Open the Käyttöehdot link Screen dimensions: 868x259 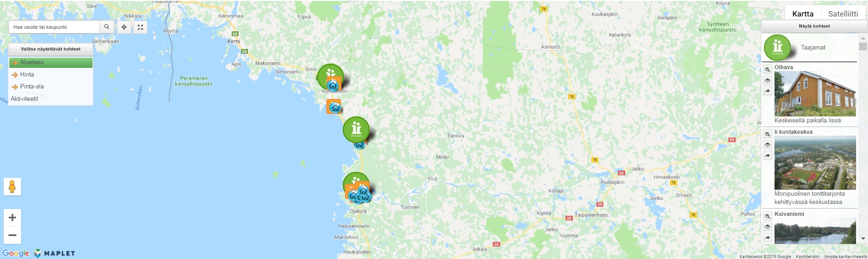pyautogui.click(x=808, y=257)
